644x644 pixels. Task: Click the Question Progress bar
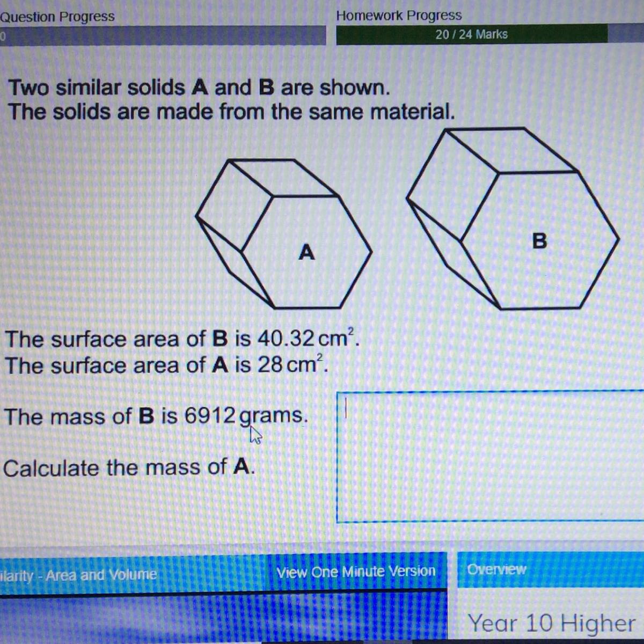pyautogui.click(x=163, y=36)
